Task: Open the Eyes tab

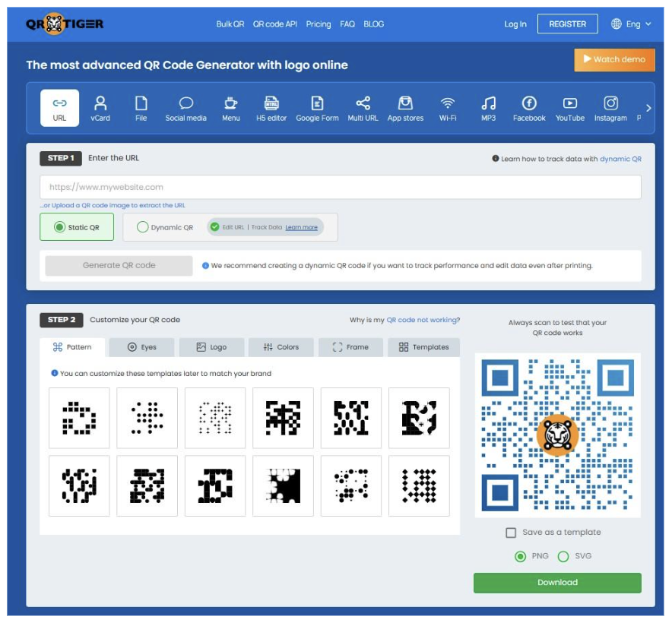Action: point(142,347)
